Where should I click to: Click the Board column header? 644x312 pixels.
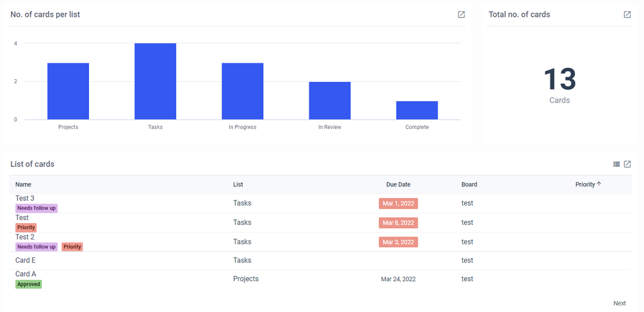(469, 185)
